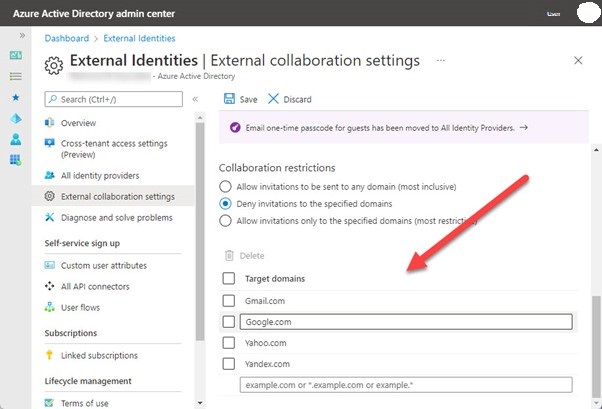
Task: Click Custom user attributes icon
Action: (50, 265)
